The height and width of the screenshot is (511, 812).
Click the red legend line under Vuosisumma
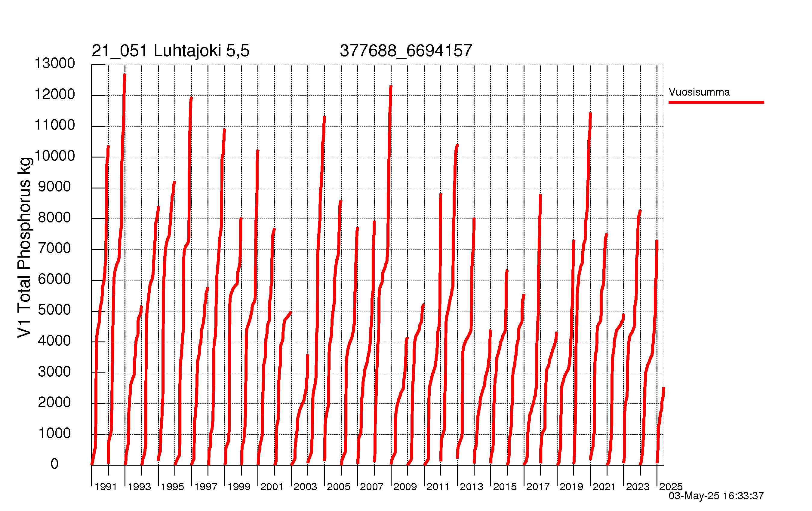coord(716,102)
